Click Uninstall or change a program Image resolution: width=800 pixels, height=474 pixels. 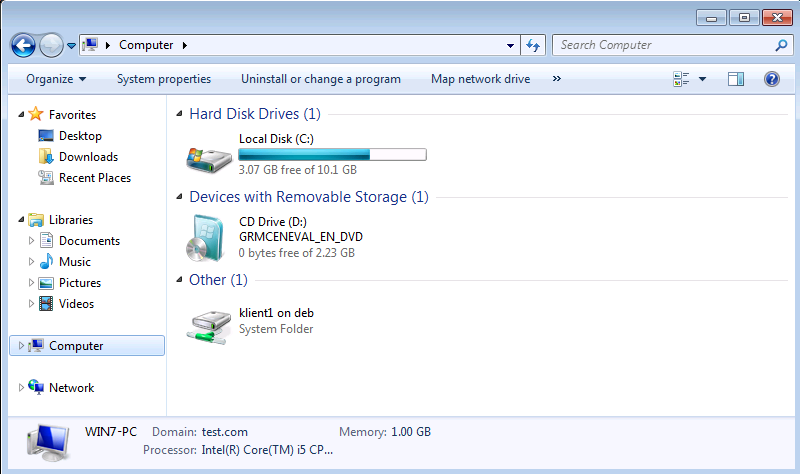click(x=321, y=79)
